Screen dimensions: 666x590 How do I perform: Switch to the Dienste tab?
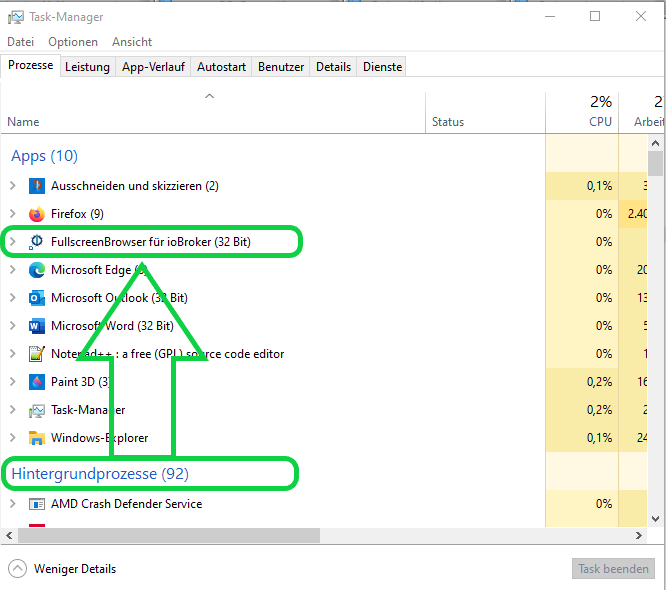(x=382, y=67)
